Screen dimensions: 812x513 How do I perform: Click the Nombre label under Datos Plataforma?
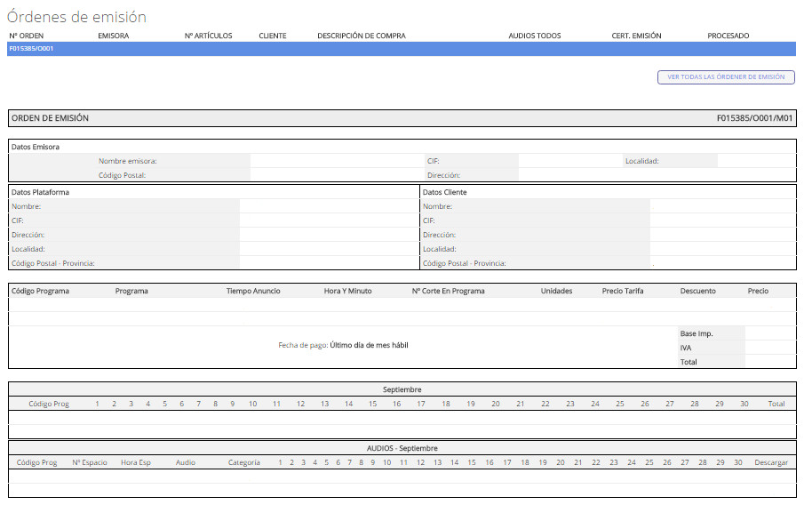point(26,206)
